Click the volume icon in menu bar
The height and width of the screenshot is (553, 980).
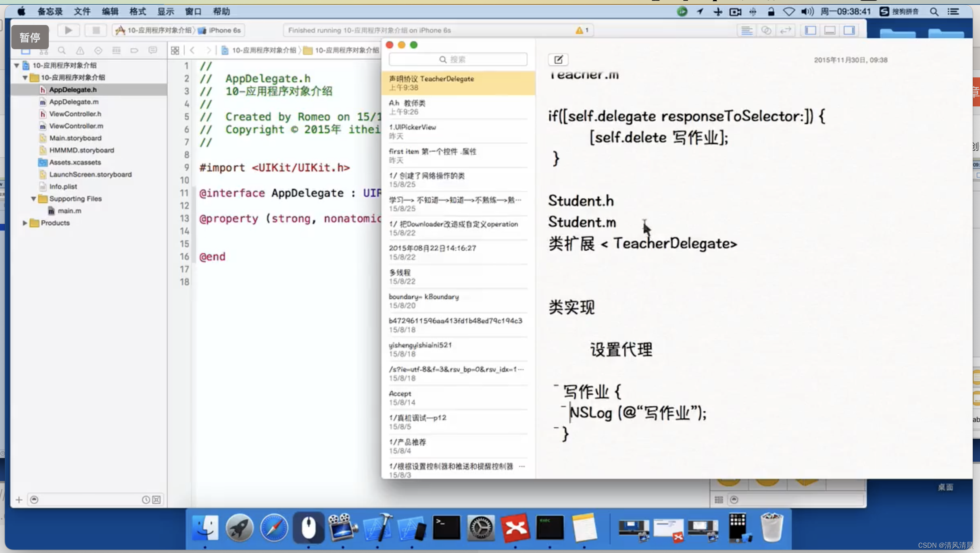pyautogui.click(x=807, y=11)
